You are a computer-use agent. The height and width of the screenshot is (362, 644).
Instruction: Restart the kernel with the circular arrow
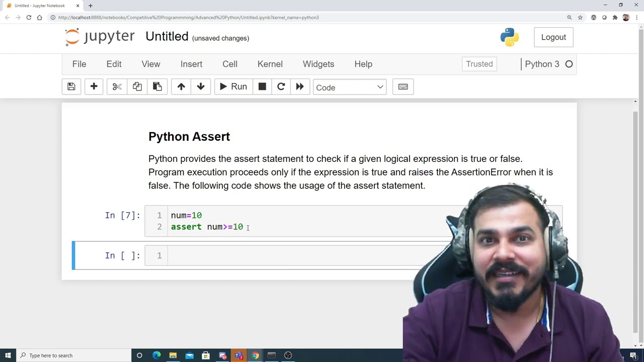[281, 87]
